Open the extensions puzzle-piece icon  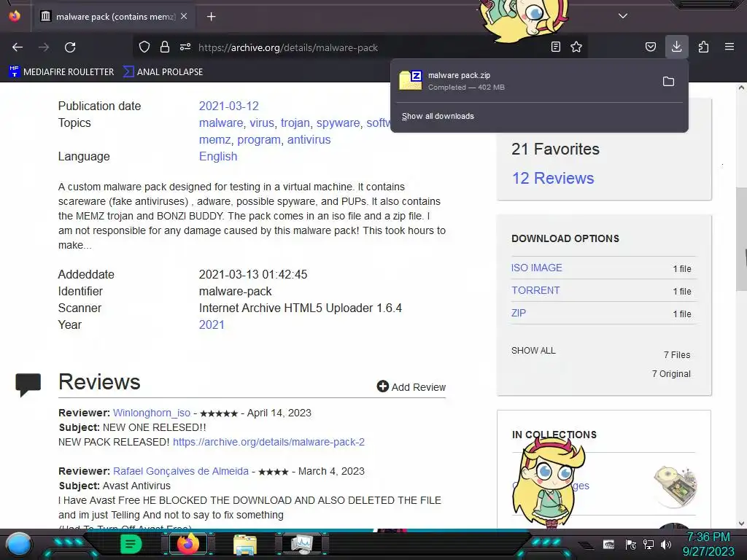[x=703, y=47]
